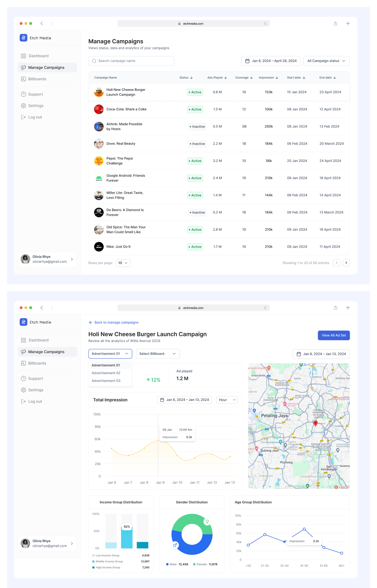Click Active status badge for Pepsi campaign
Image resolution: width=377 pixels, height=588 pixels.
coord(195,161)
